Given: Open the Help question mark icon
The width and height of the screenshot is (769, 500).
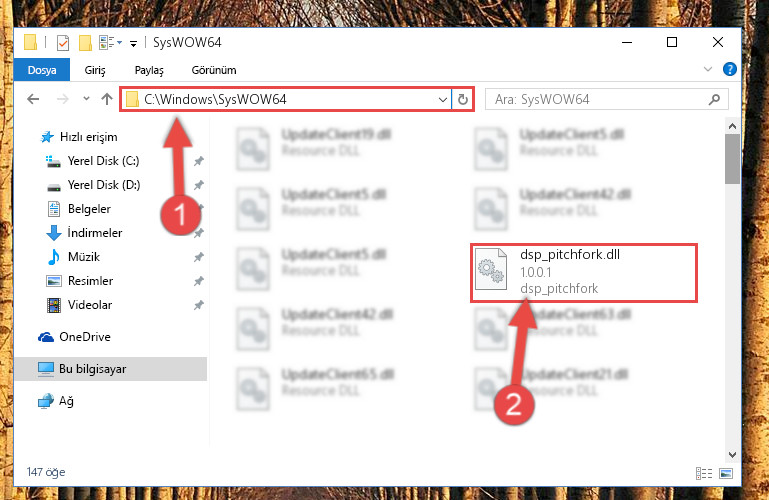Looking at the screenshot, I should coord(729,69).
